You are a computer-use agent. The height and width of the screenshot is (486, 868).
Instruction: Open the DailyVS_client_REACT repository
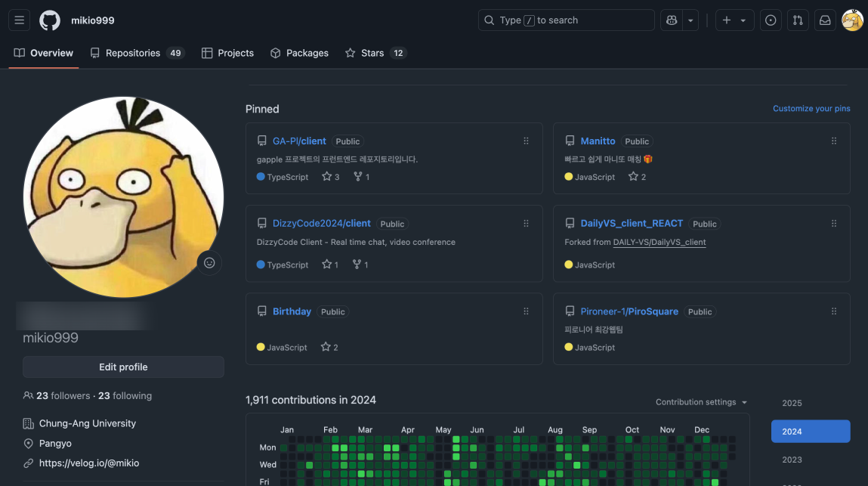coord(632,223)
